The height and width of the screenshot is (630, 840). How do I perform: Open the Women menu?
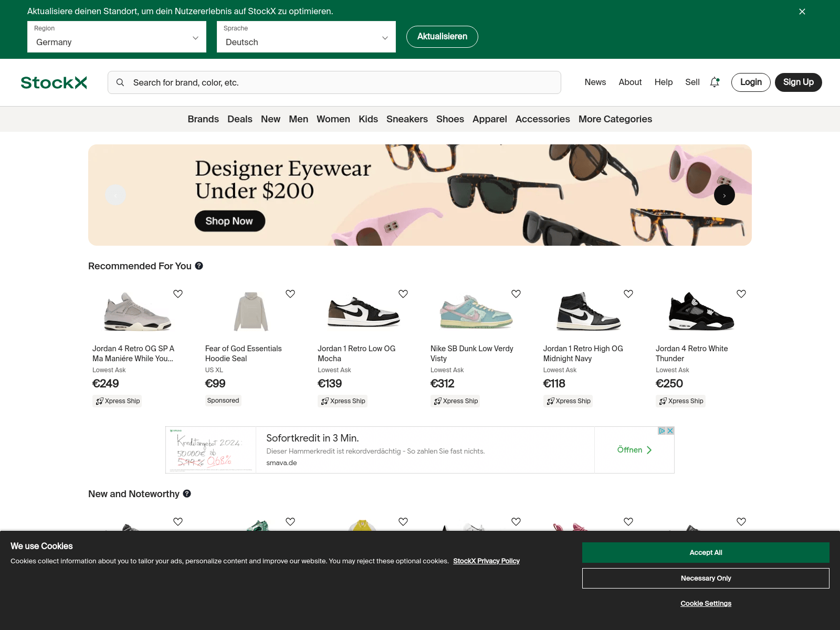pyautogui.click(x=333, y=119)
